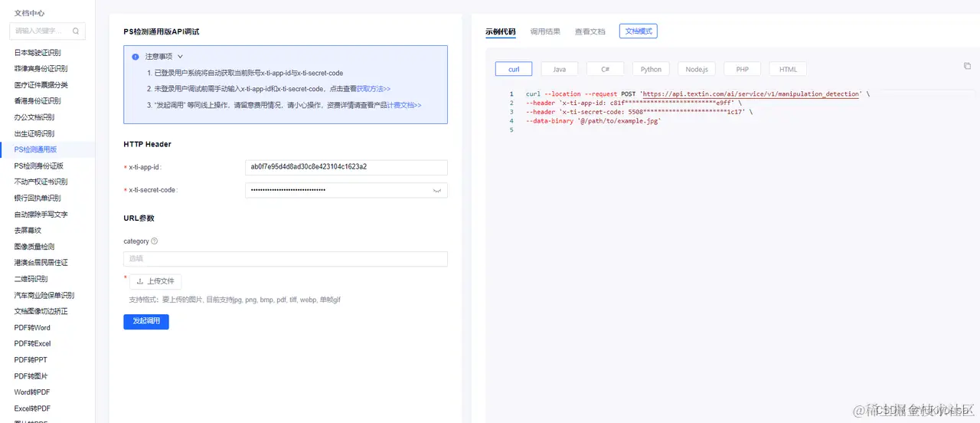Switch to the 调用结果 tab
The image size is (980, 423).
545,32
